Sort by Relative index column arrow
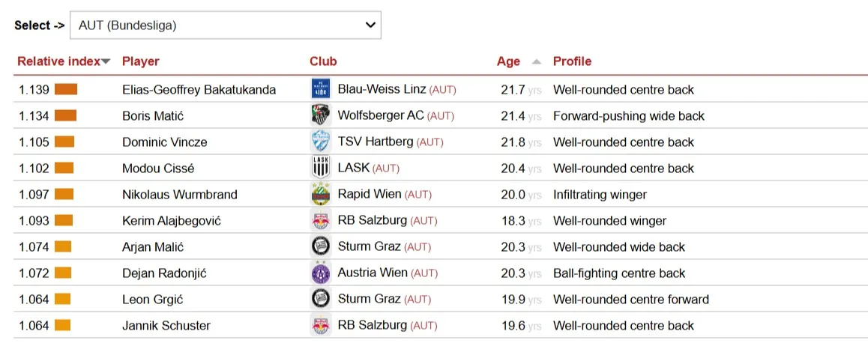The height and width of the screenshot is (349, 868). point(106,61)
